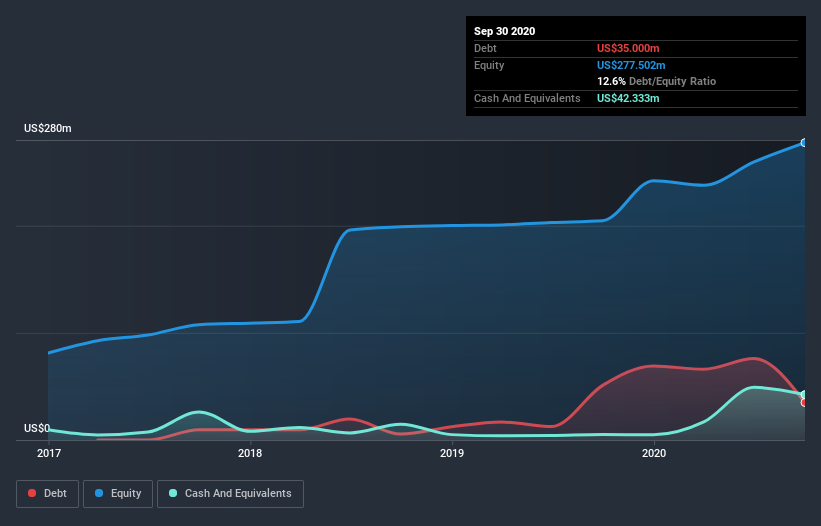Click the Debt label in tooltip

[x=485, y=48]
